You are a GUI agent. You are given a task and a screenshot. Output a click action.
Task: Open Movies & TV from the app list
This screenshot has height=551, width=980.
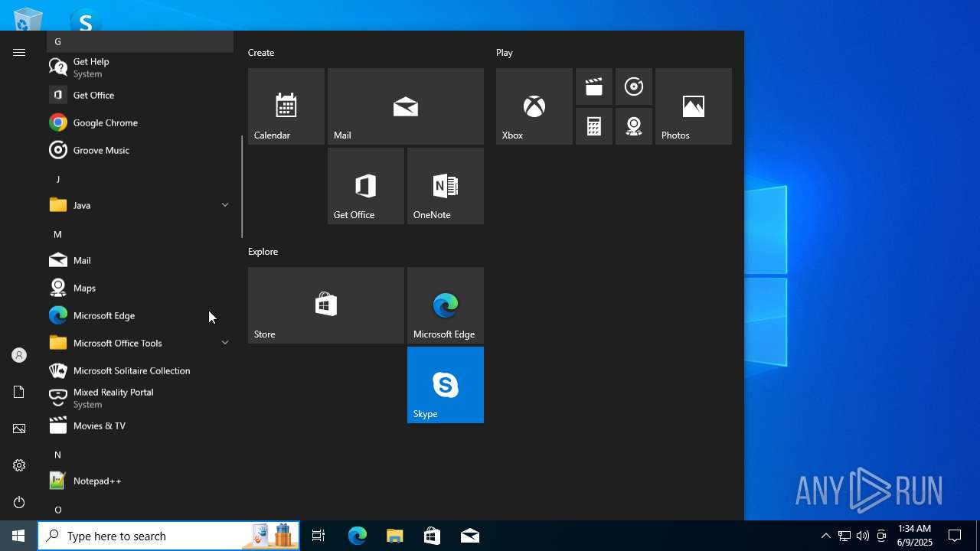tap(140, 425)
